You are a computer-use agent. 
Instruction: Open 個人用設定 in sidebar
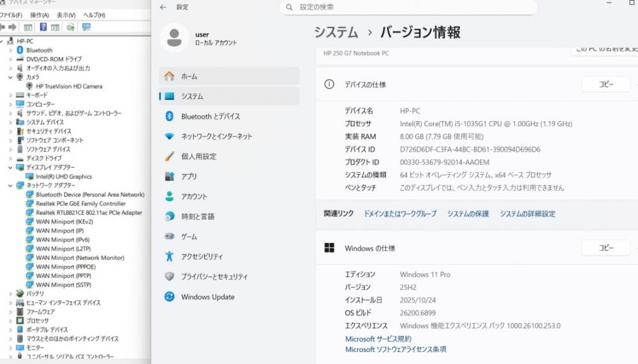click(x=230, y=156)
